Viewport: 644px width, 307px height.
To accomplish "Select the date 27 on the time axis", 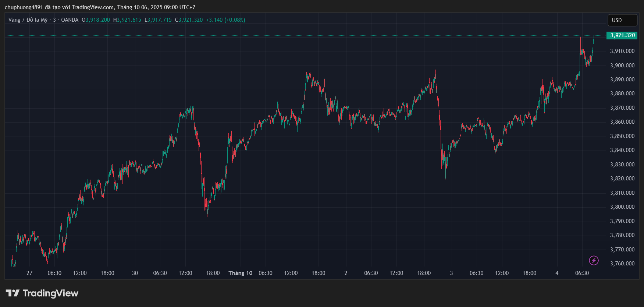I will pyautogui.click(x=29, y=273).
